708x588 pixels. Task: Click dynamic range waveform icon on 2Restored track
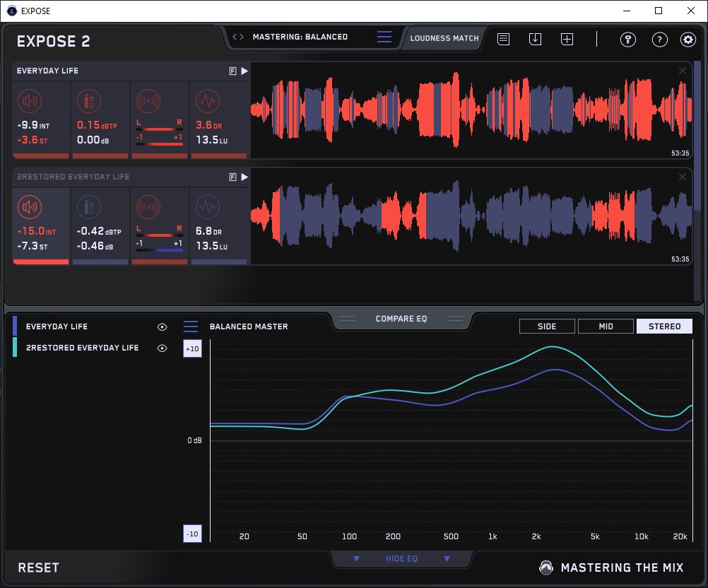coord(207,207)
